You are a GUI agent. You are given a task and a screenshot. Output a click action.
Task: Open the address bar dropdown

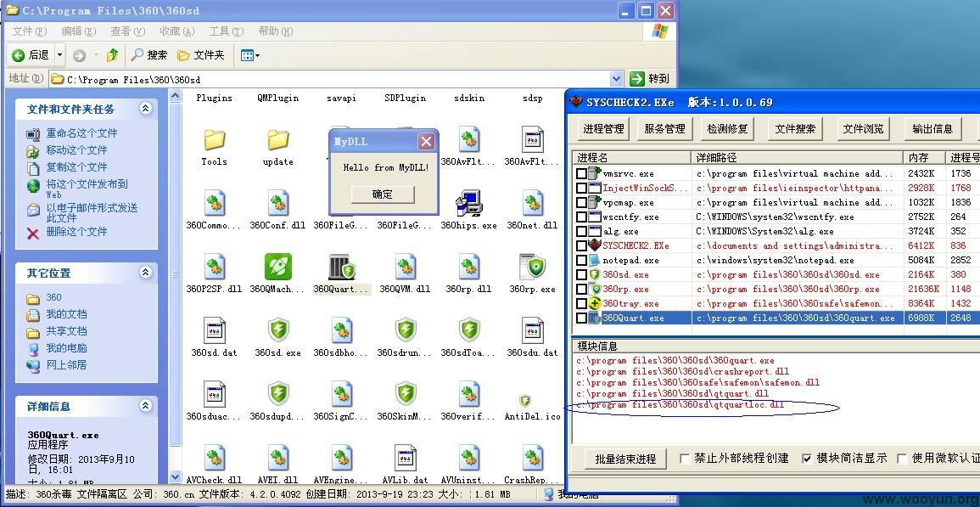pos(616,79)
